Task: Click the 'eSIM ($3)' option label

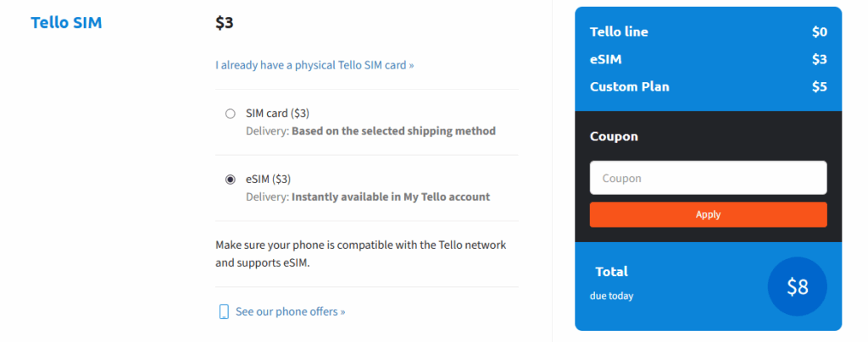Action: tap(269, 179)
